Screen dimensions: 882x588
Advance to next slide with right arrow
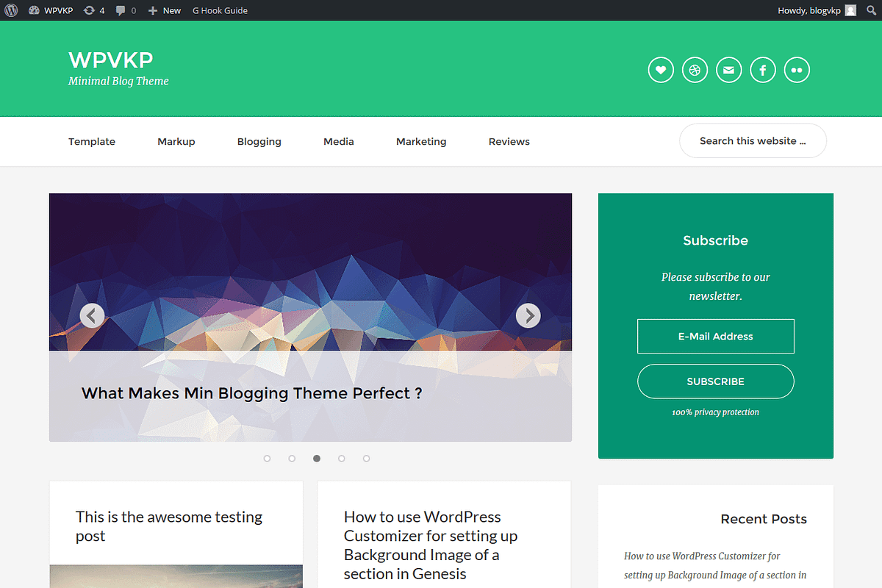528,315
